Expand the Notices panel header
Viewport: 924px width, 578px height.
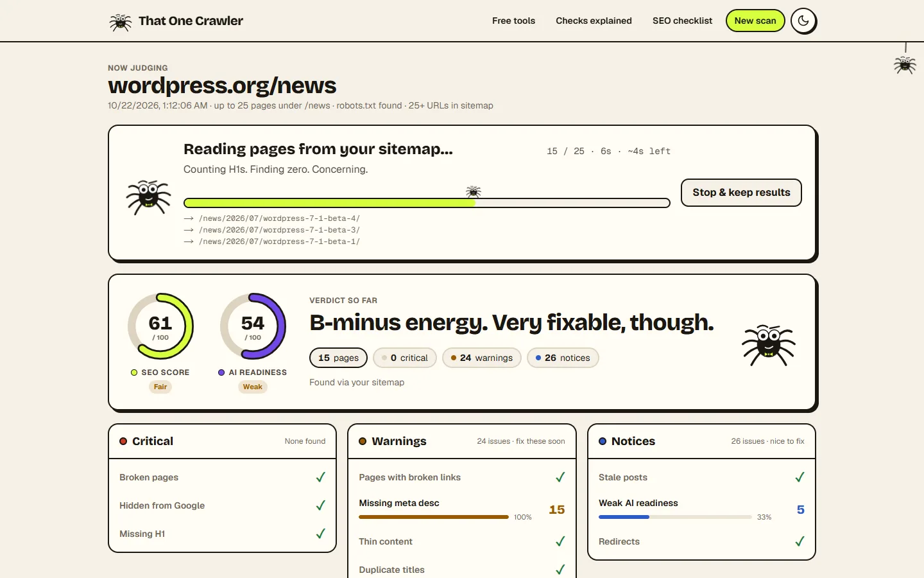(x=701, y=441)
